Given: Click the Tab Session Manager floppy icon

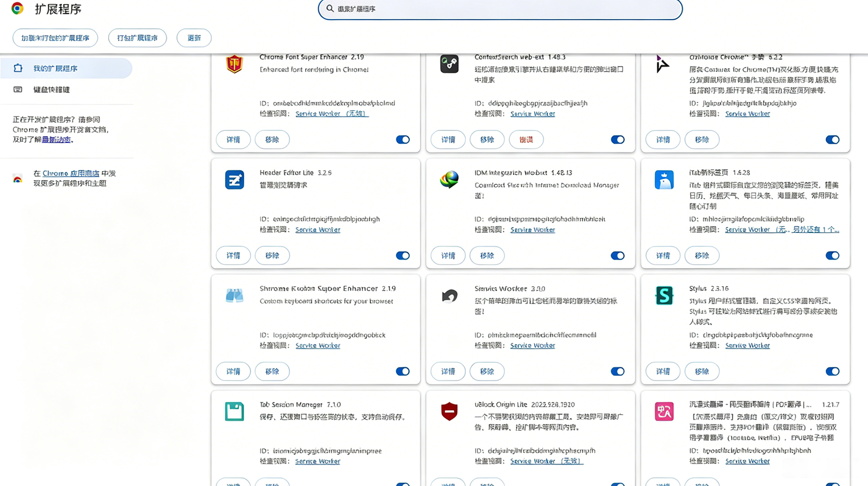Looking at the screenshot, I should click(x=234, y=411).
